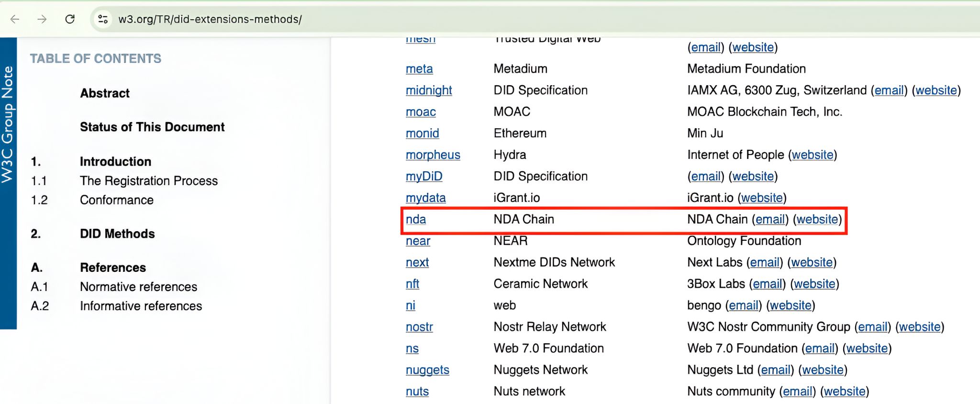Open the ni DID method link
Viewport: 980px width, 404px height.
click(411, 305)
